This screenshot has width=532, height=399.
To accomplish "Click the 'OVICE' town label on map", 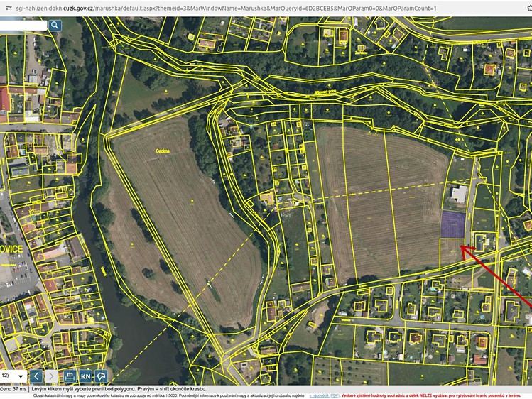I will [11, 249].
